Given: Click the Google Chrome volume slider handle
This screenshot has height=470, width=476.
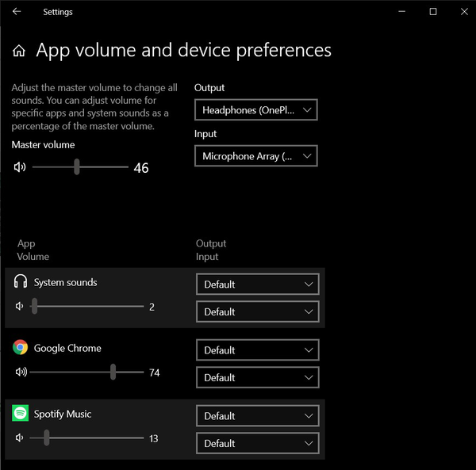Looking at the screenshot, I should (x=113, y=373).
